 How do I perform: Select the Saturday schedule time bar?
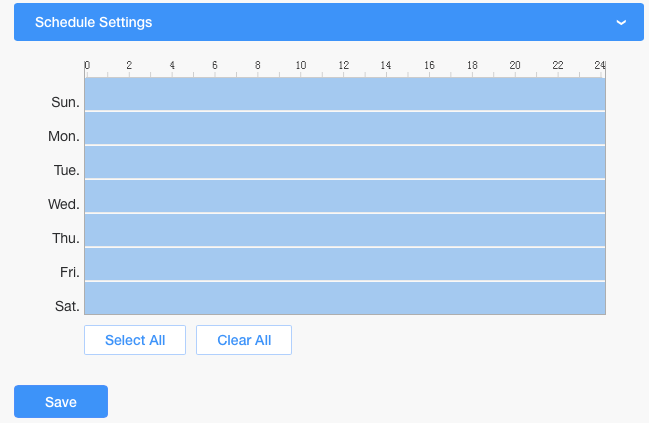(x=345, y=299)
